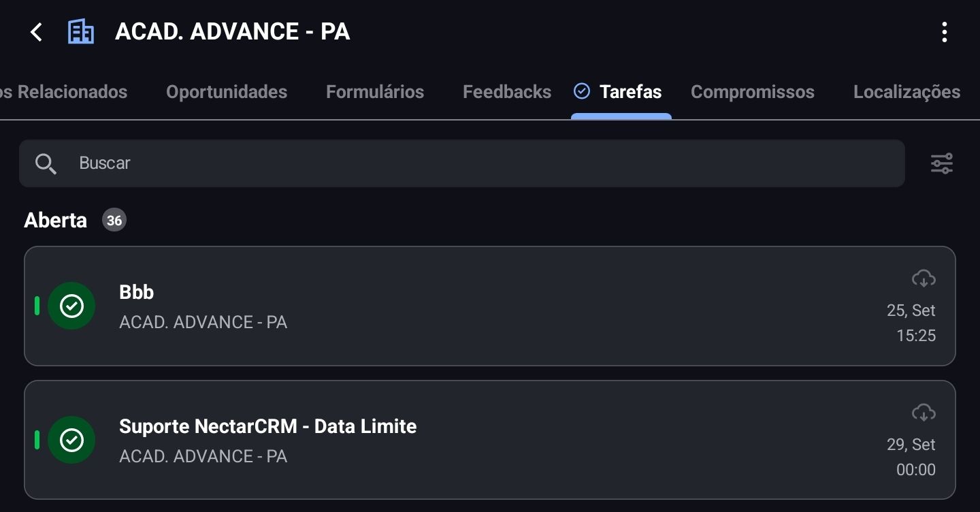
Task: Open the three-dot overflow menu
Action: pyautogui.click(x=944, y=32)
